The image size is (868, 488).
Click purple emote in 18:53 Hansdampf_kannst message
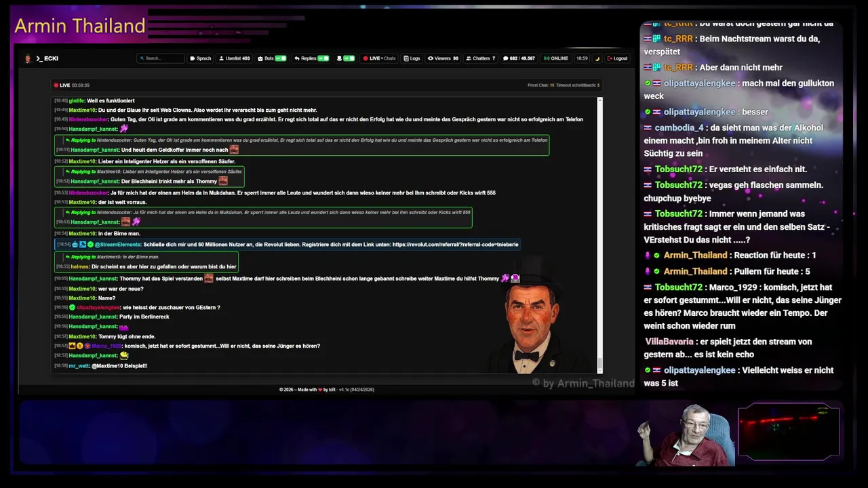coord(136,222)
